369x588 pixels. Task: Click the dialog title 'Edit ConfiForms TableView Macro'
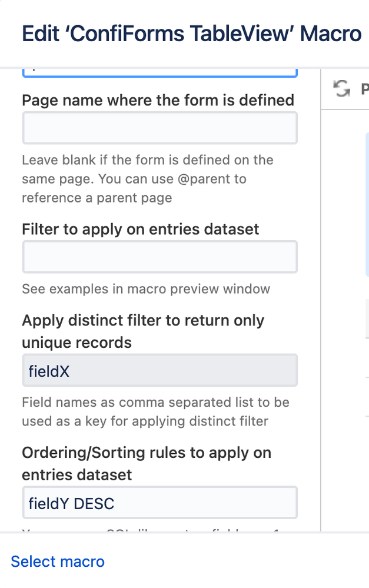[191, 34]
